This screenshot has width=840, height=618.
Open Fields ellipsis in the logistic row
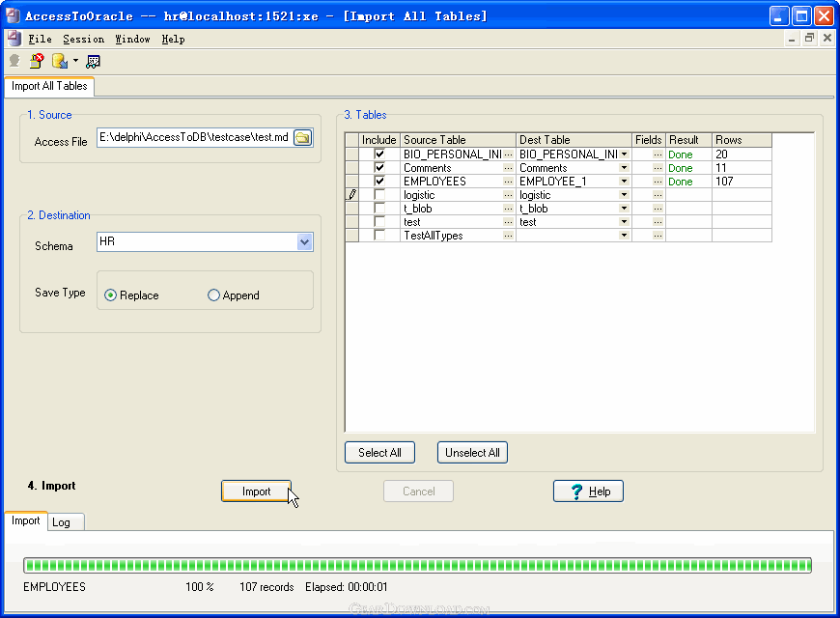[658, 195]
